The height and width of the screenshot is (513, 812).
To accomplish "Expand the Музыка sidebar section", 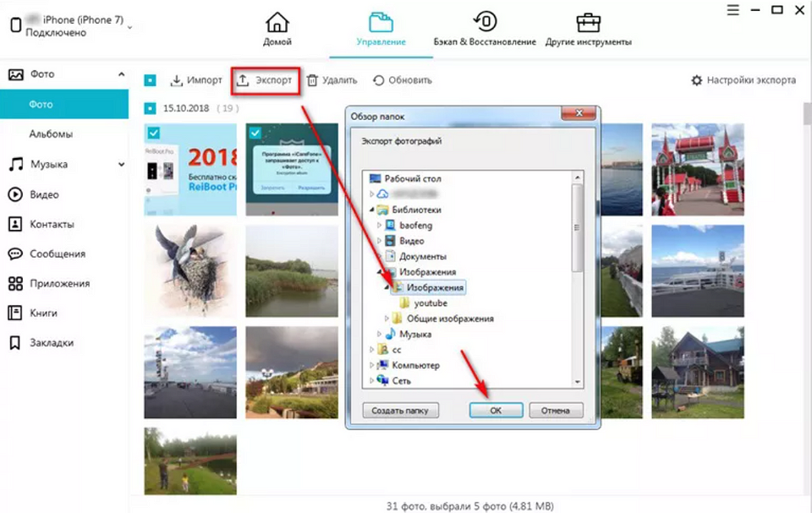I will 121,164.
